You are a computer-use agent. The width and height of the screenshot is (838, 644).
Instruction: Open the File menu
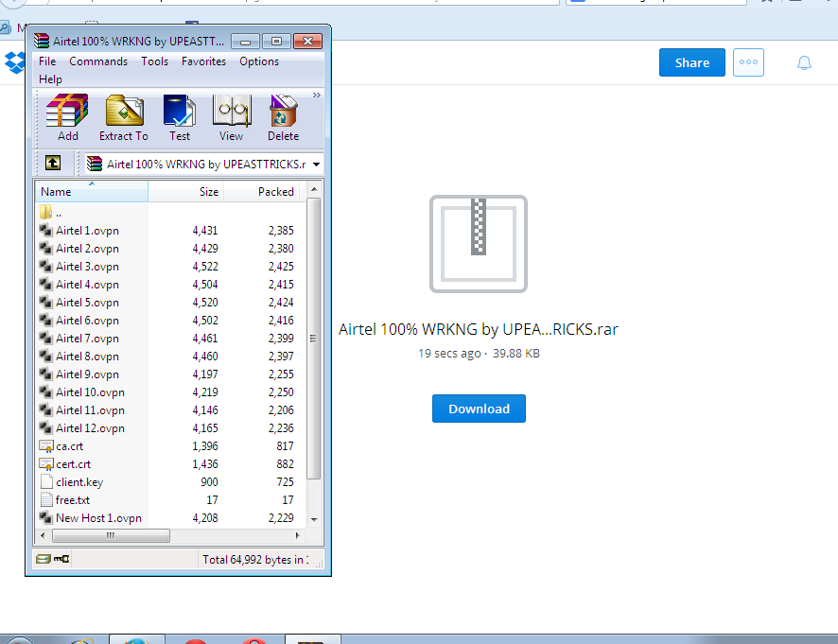[x=47, y=61]
